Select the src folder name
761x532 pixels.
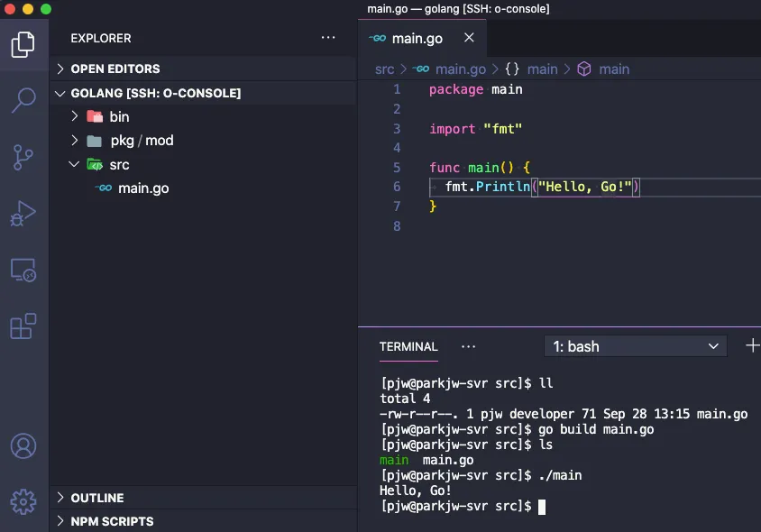(119, 165)
